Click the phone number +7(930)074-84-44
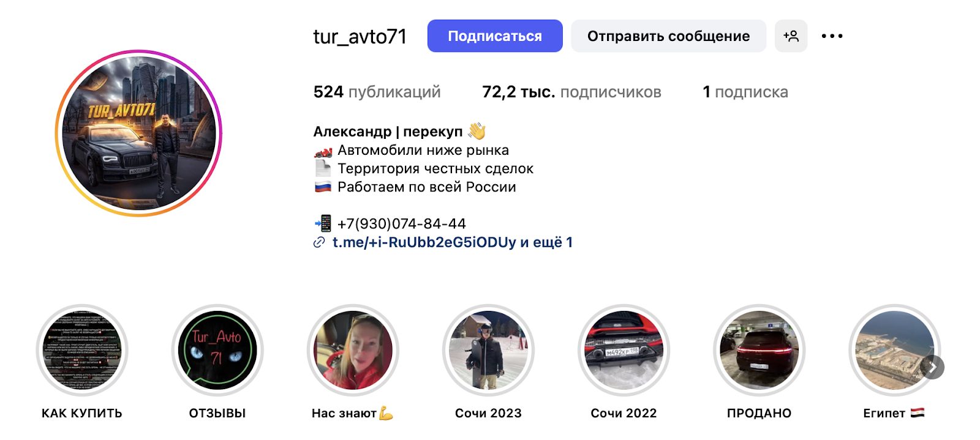 point(401,224)
